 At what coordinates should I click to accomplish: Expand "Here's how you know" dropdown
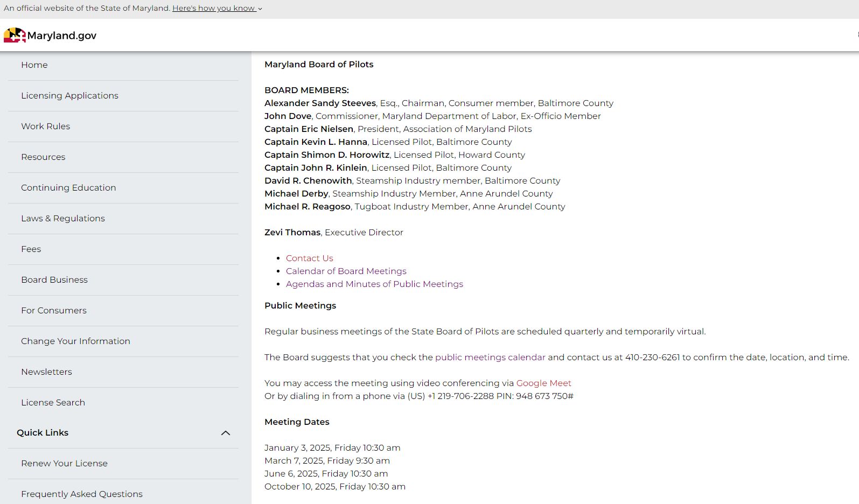(x=217, y=9)
